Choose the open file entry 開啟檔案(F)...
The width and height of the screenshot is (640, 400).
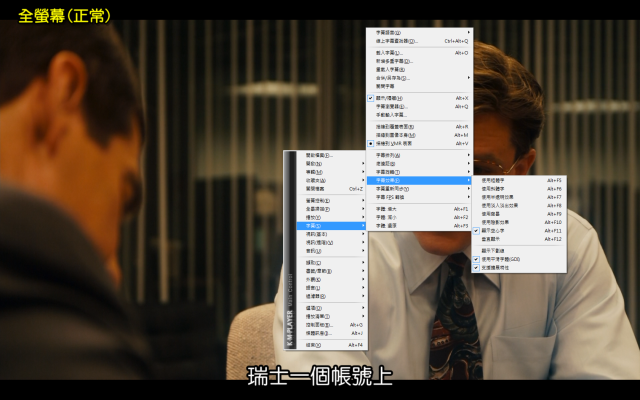point(331,155)
